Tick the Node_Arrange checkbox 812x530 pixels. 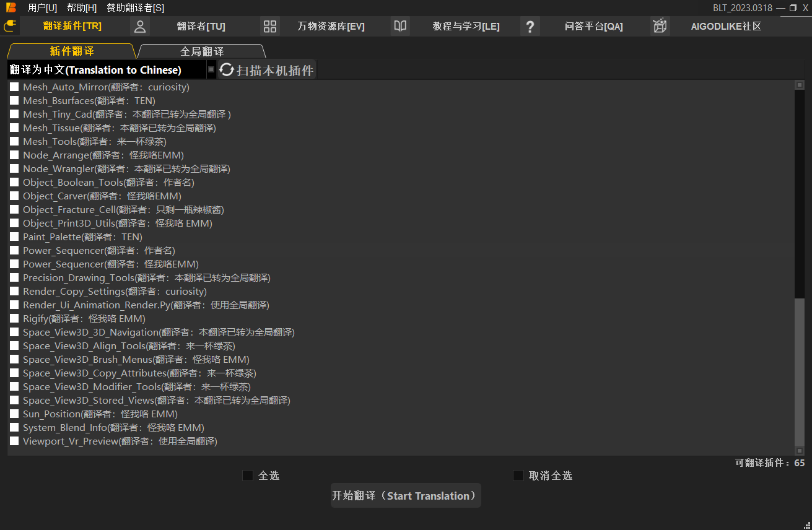14,155
